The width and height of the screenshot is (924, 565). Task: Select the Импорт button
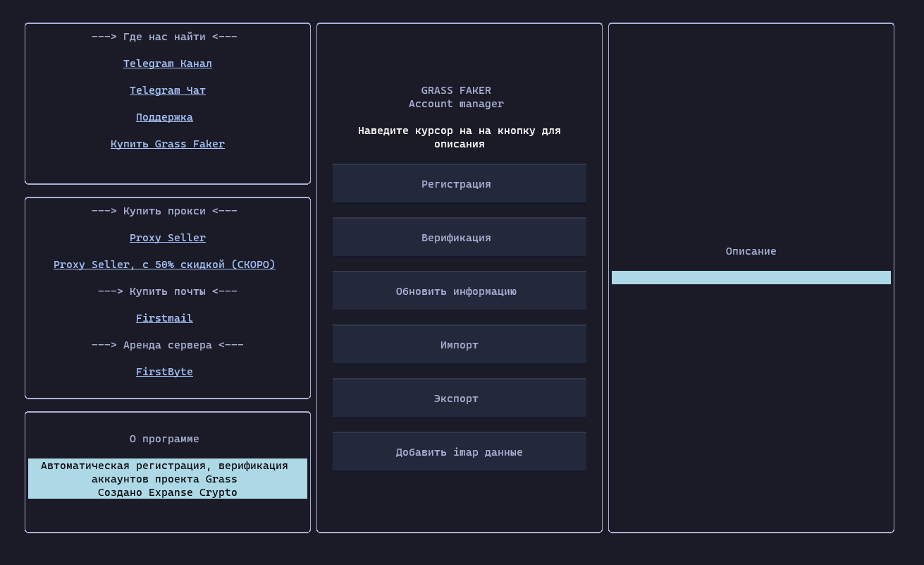point(459,345)
